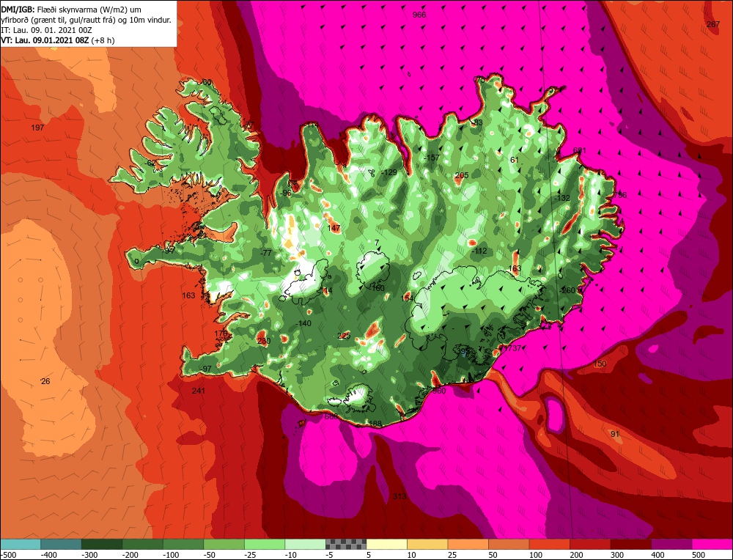Pick the green legend swatch between -100 and -50

[x=183, y=544]
